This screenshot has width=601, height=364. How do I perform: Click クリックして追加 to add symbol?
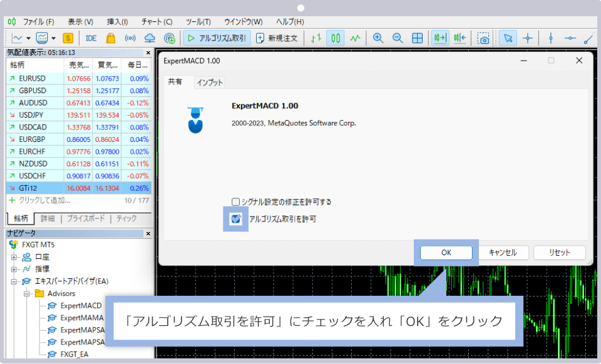(x=44, y=200)
